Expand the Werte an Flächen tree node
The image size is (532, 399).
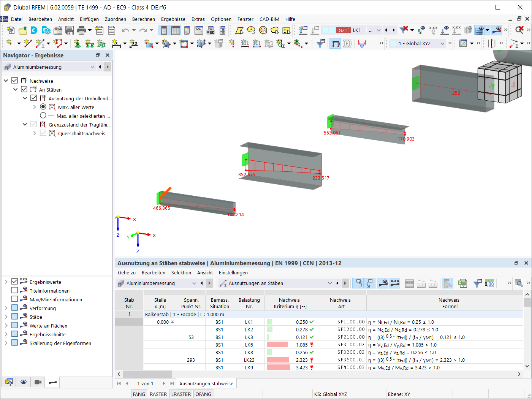pyautogui.click(x=6, y=325)
